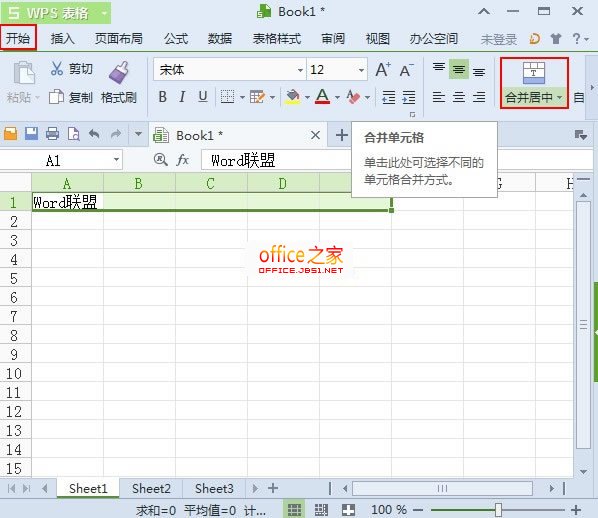This screenshot has height=518, width=598.
Task: Click the fill color bucket icon
Action: tap(293, 97)
